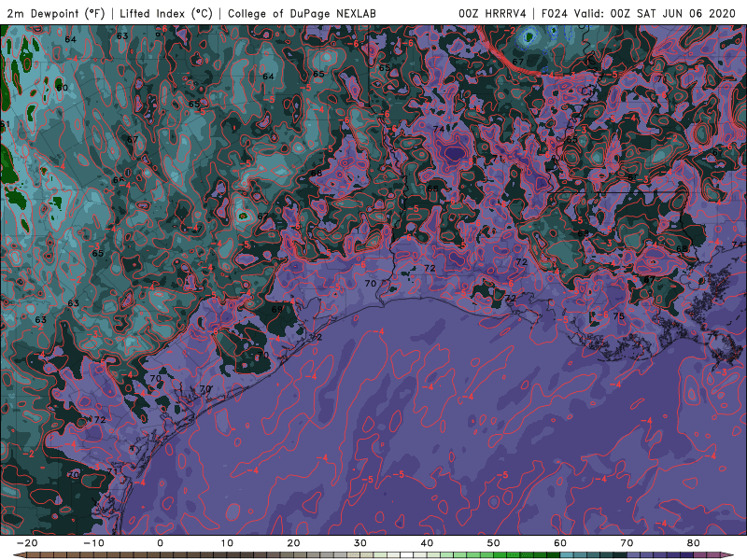Click the 'Lifted Index (°C)' title text
Viewport: 747px width, 560px height.
tap(166, 14)
